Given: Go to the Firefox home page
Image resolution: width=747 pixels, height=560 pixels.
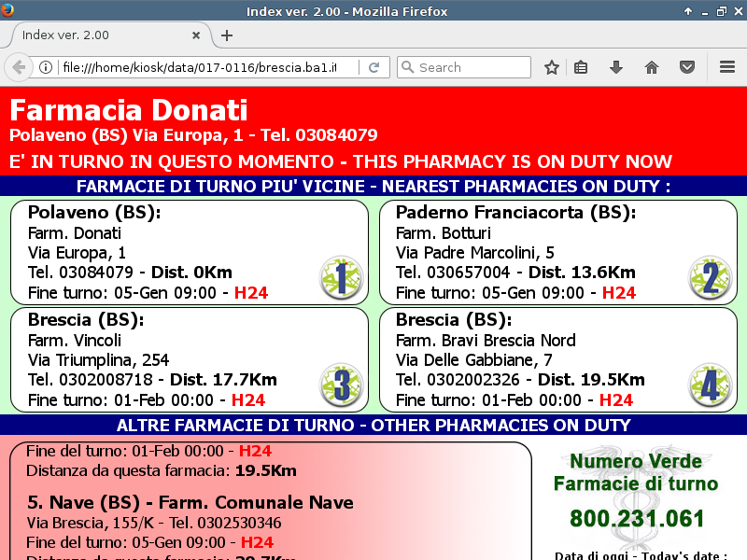Looking at the screenshot, I should pos(652,67).
